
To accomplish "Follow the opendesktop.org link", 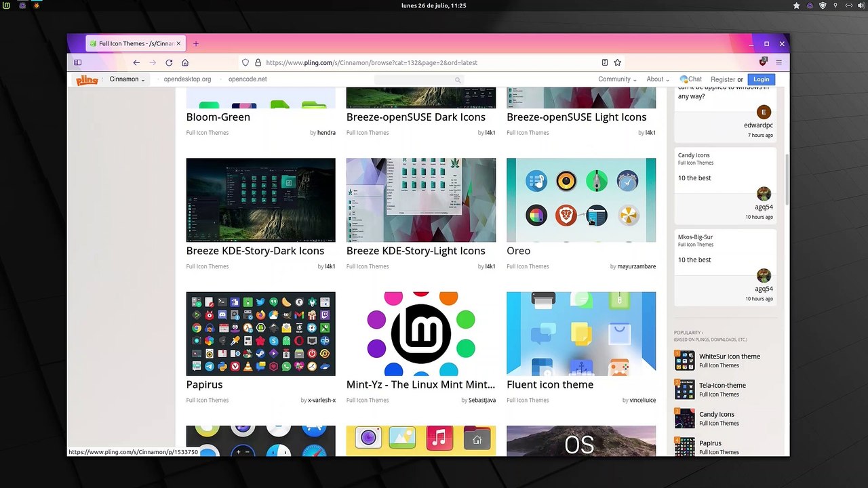I will [187, 79].
